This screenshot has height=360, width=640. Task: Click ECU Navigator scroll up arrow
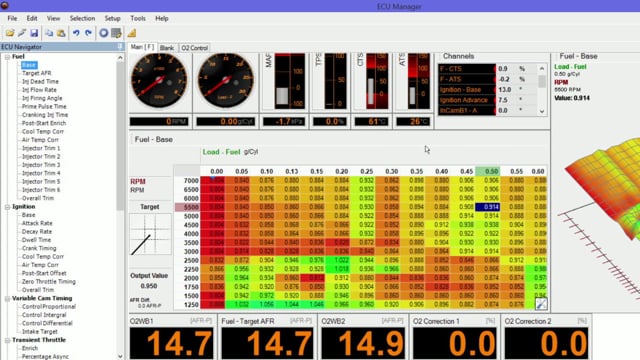pos(120,58)
